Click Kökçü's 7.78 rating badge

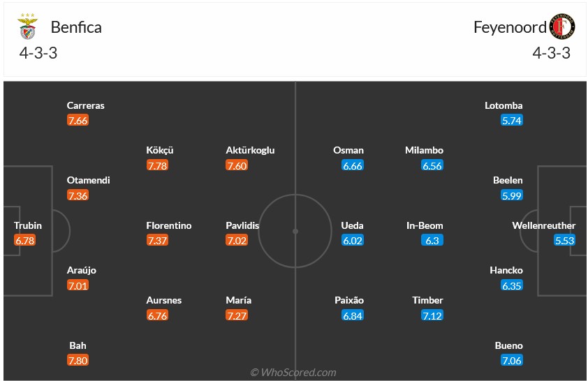click(x=157, y=165)
